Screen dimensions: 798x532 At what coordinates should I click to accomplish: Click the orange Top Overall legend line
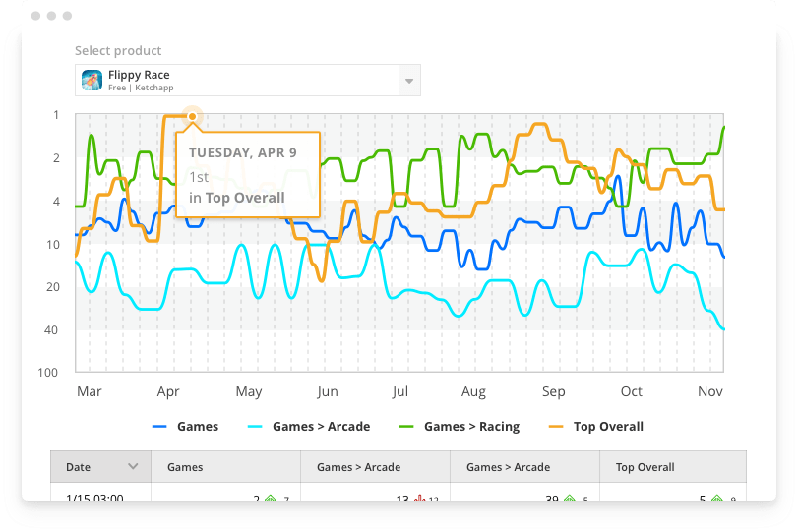(x=556, y=426)
